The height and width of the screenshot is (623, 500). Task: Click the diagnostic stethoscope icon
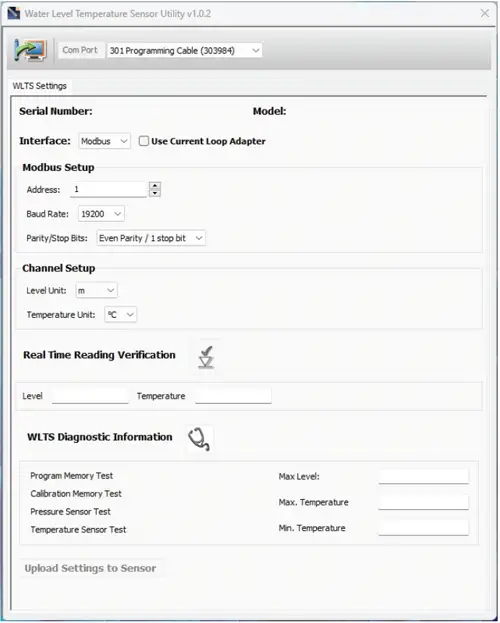click(200, 439)
